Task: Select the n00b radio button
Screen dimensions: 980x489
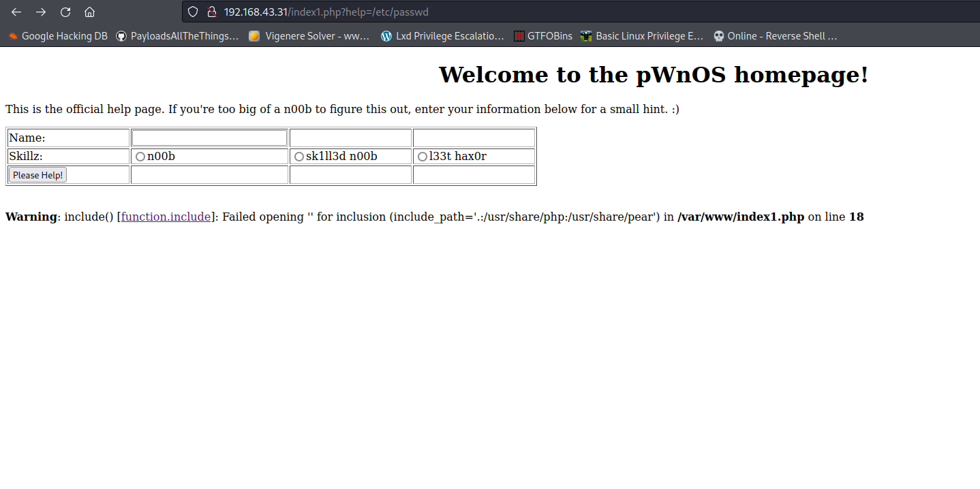Action: 140,157
